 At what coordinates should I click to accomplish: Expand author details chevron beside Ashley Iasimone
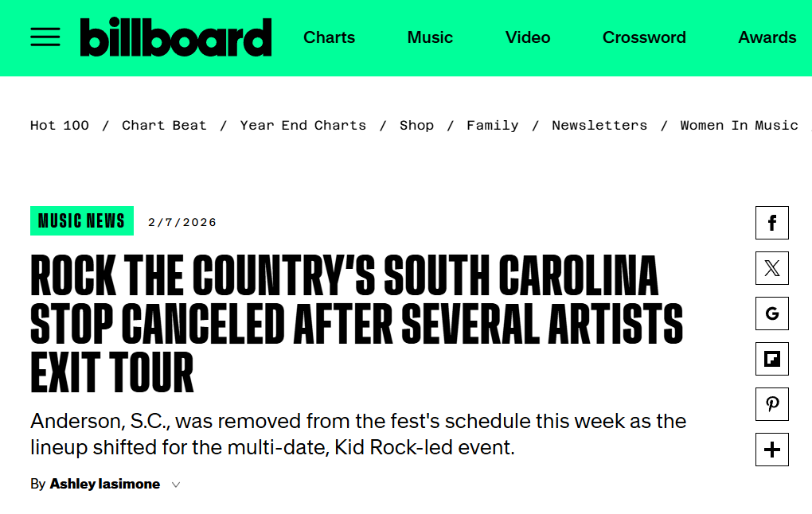[176, 485]
